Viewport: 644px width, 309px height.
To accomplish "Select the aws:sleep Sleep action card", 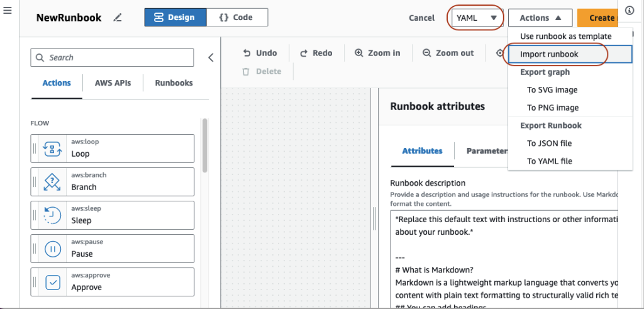I will pyautogui.click(x=112, y=215).
